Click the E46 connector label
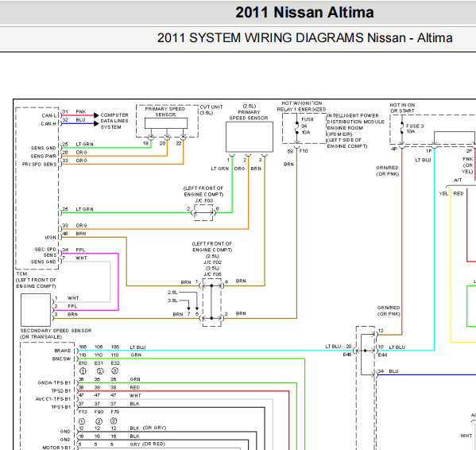Image resolution: width=476 pixels, height=450 pixels. (x=347, y=355)
